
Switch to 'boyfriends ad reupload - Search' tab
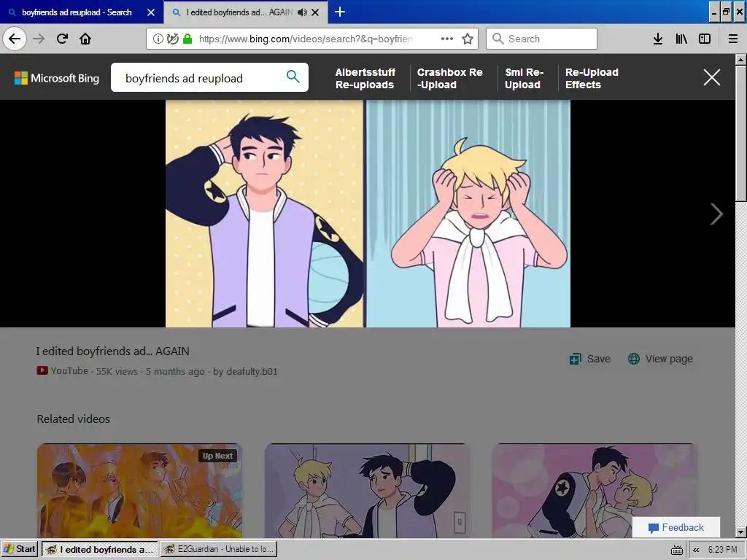point(76,12)
